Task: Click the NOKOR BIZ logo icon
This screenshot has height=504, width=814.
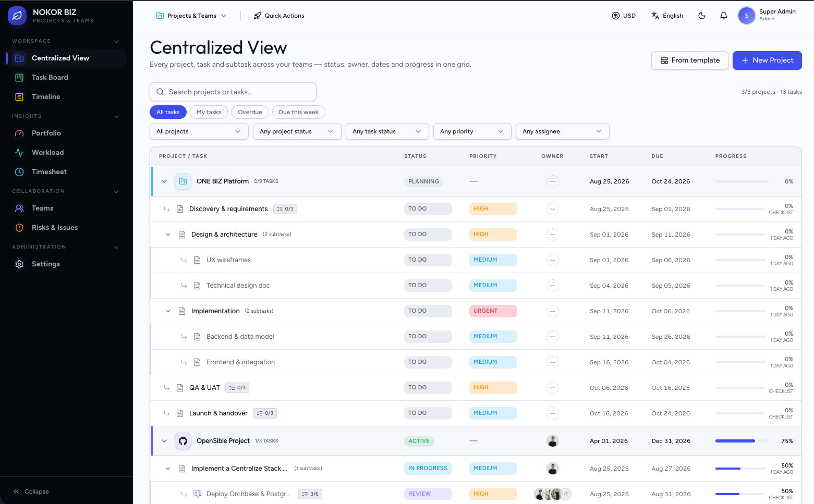Action: coord(17,16)
